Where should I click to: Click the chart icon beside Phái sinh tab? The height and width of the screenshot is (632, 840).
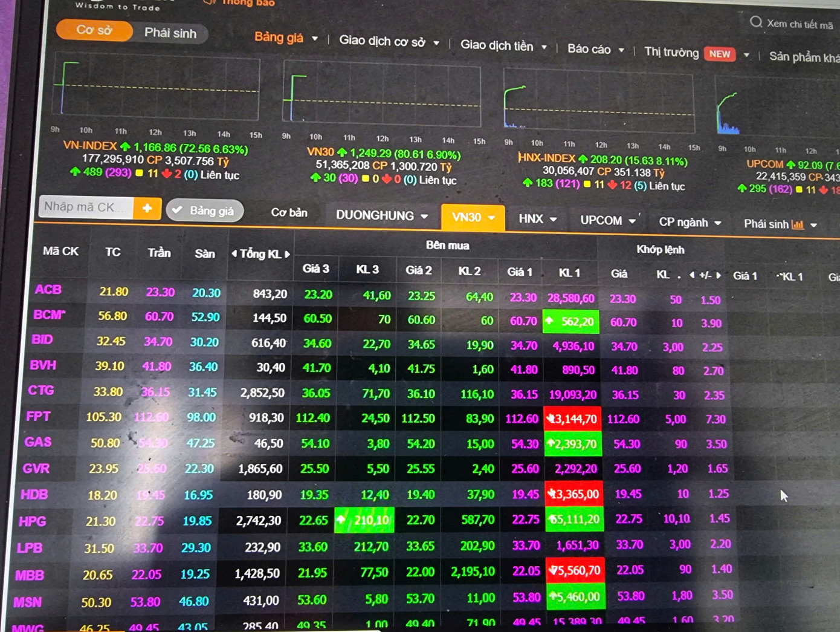798,224
